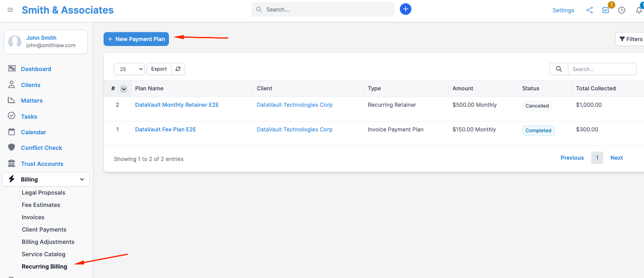Open the share icon in header
This screenshot has width=644, height=278.
589,10
